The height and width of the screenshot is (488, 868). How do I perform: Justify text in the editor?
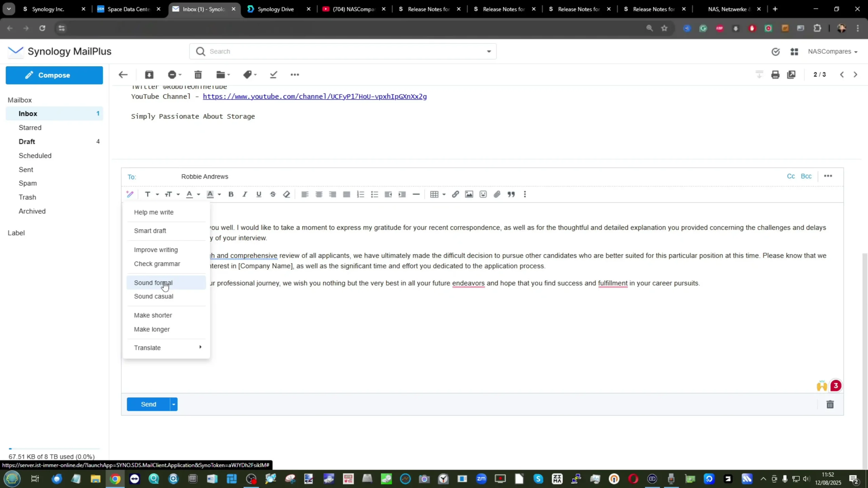tap(347, 194)
